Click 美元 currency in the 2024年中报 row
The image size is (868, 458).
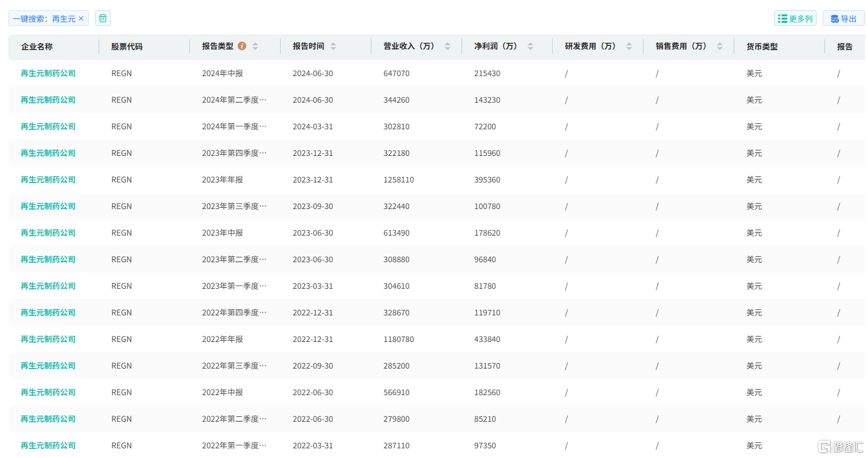754,73
